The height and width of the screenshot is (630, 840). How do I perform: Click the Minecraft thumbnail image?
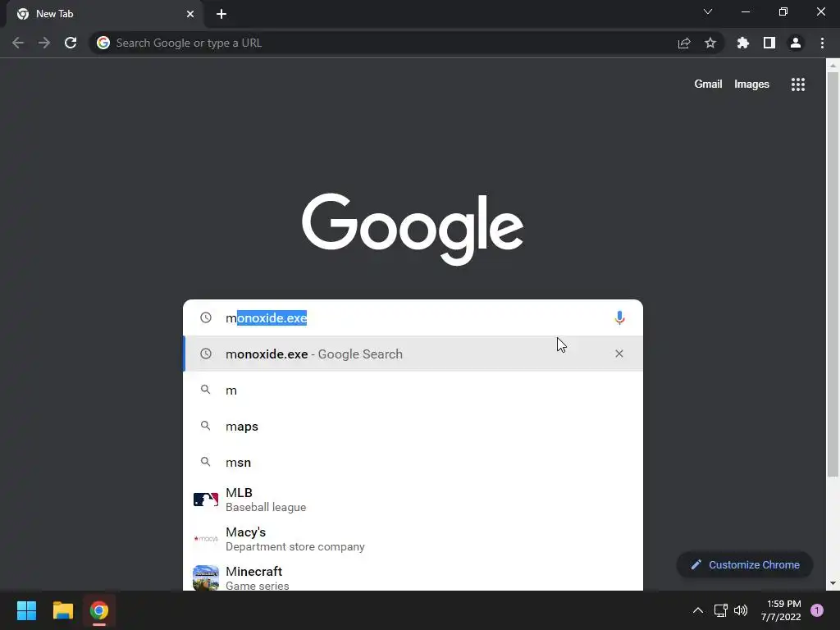(x=206, y=578)
